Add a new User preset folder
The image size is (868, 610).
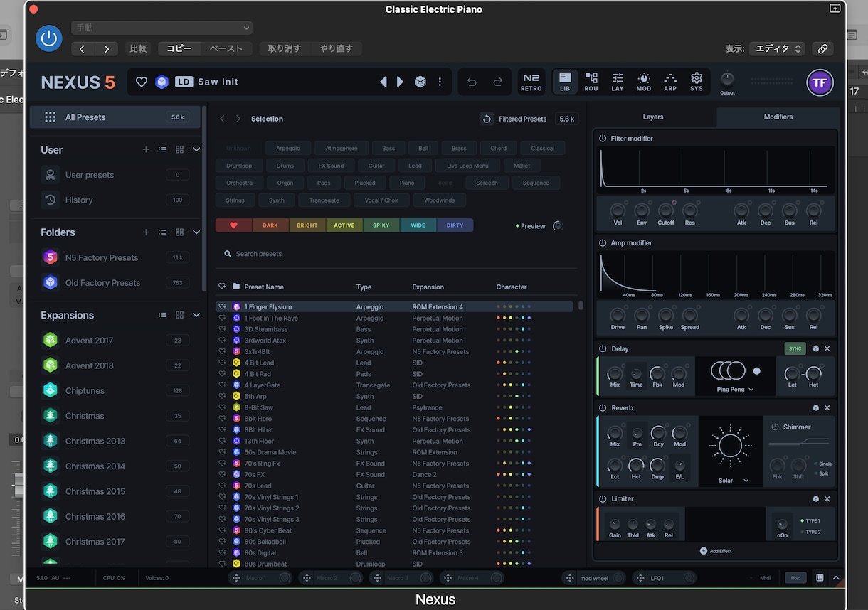pos(146,150)
